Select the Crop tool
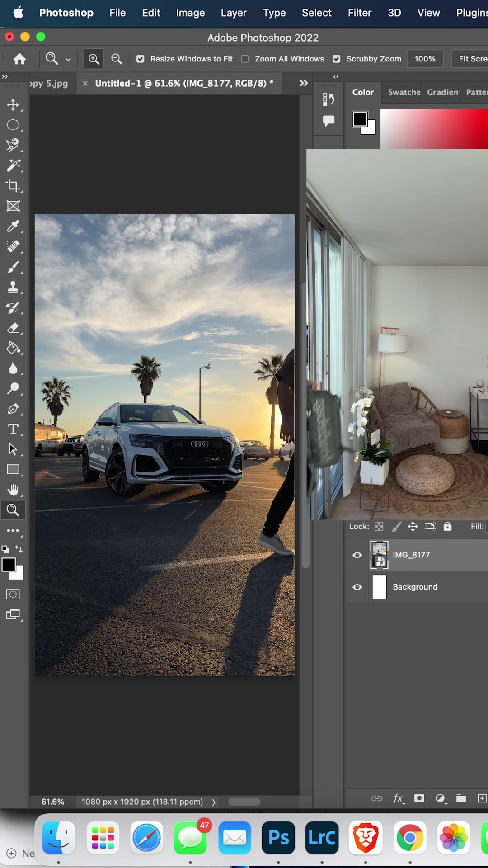The width and height of the screenshot is (488, 868). 13,186
